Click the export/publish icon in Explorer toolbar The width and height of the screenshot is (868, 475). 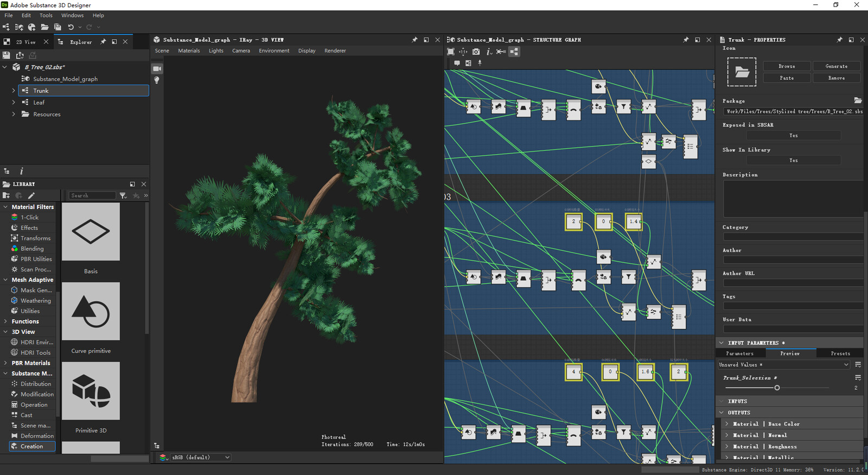click(x=20, y=55)
